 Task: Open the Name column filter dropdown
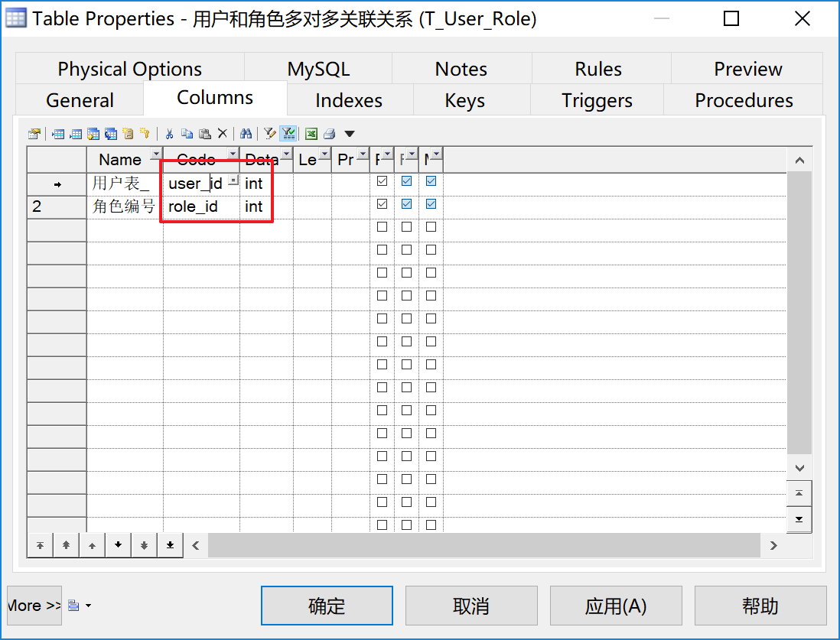point(156,154)
